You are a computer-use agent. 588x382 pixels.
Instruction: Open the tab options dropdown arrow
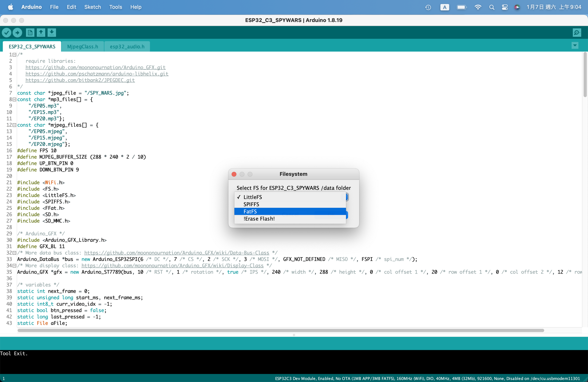pos(575,46)
